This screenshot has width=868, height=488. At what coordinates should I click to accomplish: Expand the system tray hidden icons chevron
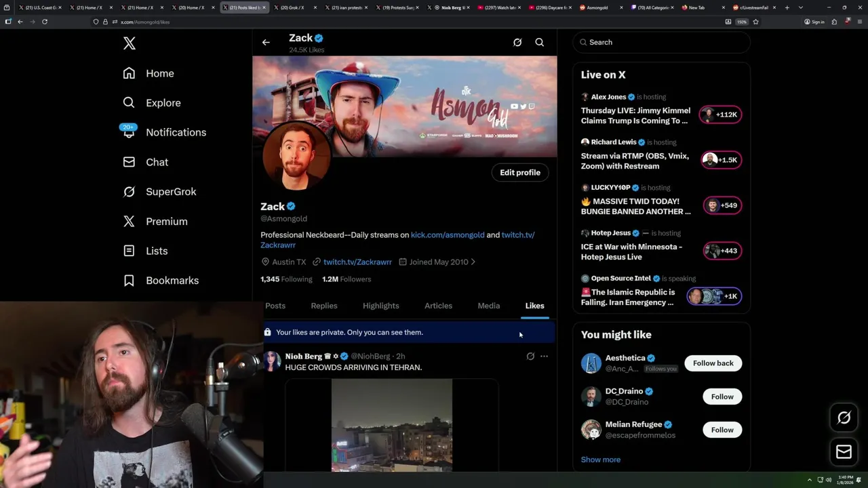point(809,480)
